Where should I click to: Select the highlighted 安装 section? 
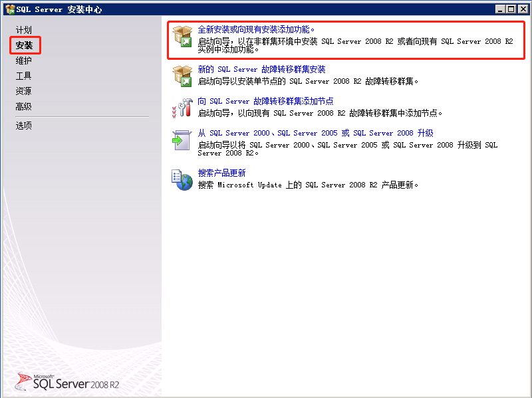[24, 45]
